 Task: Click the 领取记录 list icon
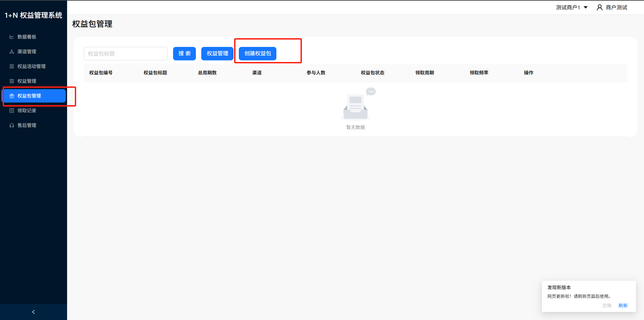(x=12, y=111)
